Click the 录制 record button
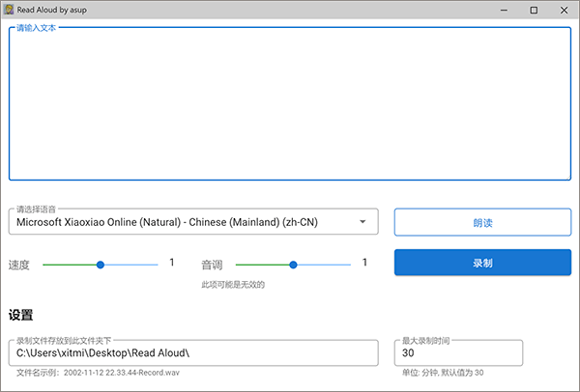The image size is (580, 392). pos(482,263)
